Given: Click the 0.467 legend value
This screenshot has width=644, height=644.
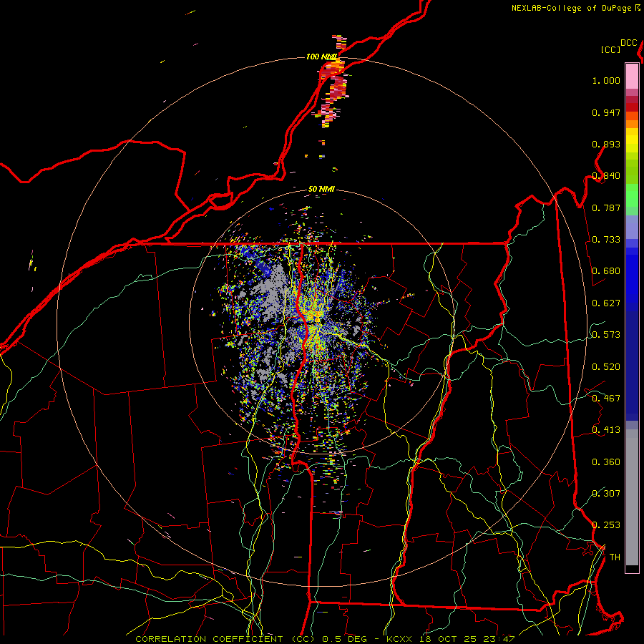Looking at the screenshot, I should pyautogui.click(x=606, y=399).
